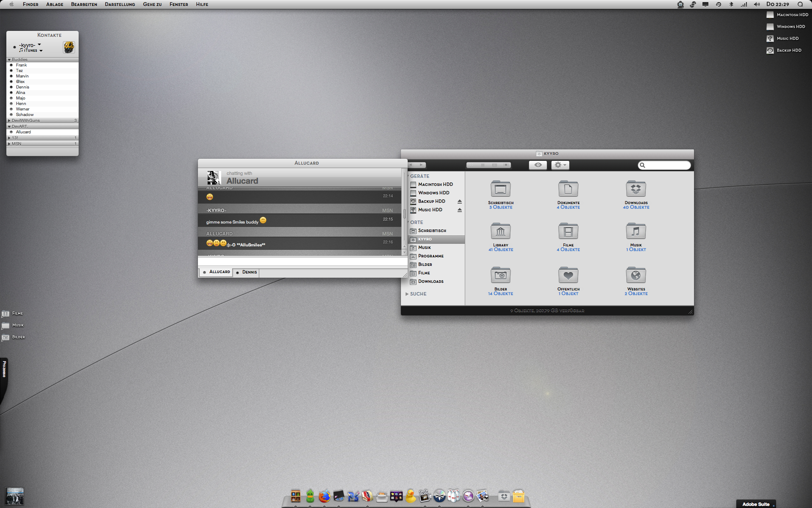Launch Adium green duck in dock
The image size is (812, 508).
pyautogui.click(x=310, y=496)
